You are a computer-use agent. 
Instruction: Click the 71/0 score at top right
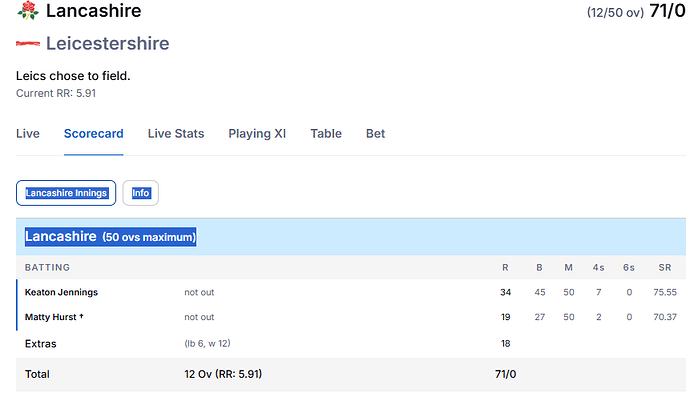coord(667,11)
